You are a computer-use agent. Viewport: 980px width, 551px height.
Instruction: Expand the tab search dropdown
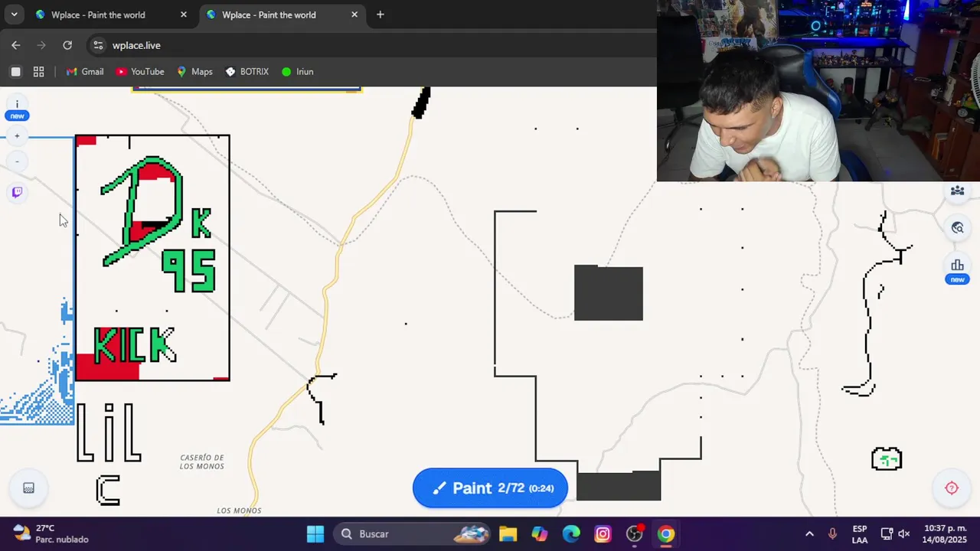click(x=14, y=15)
